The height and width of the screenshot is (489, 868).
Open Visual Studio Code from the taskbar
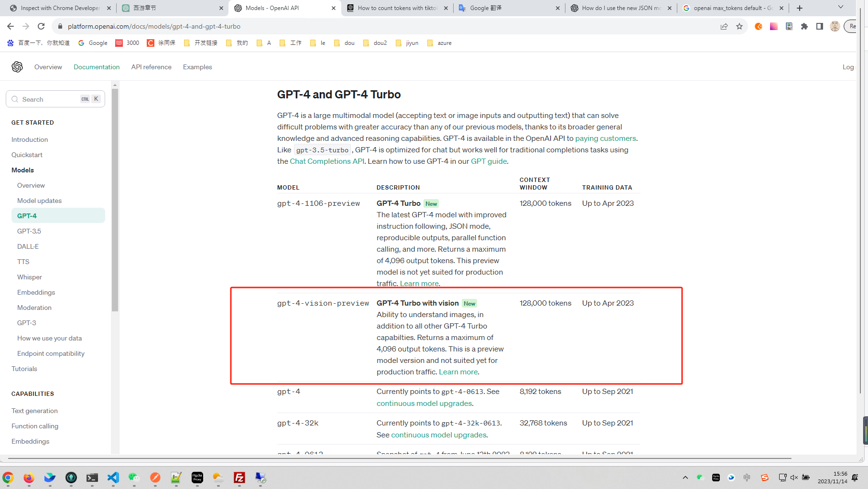click(x=113, y=477)
